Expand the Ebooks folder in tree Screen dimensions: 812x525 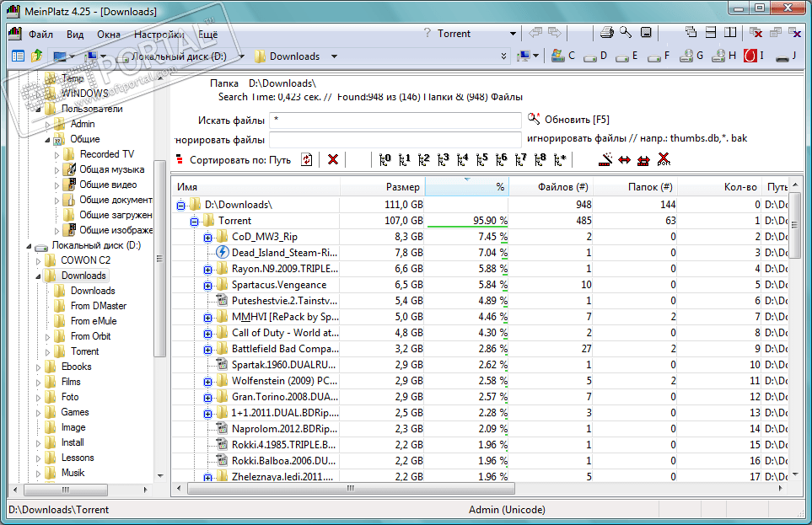coord(38,367)
